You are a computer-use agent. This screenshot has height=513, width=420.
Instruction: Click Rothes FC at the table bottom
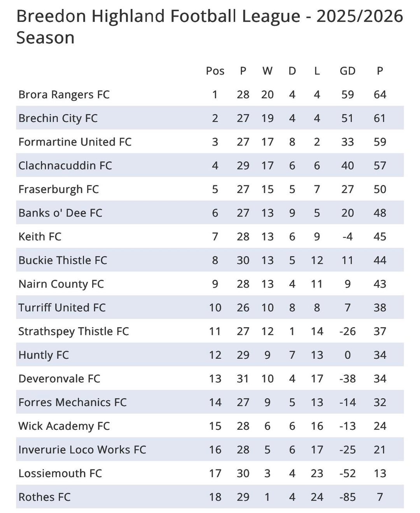coord(44,497)
